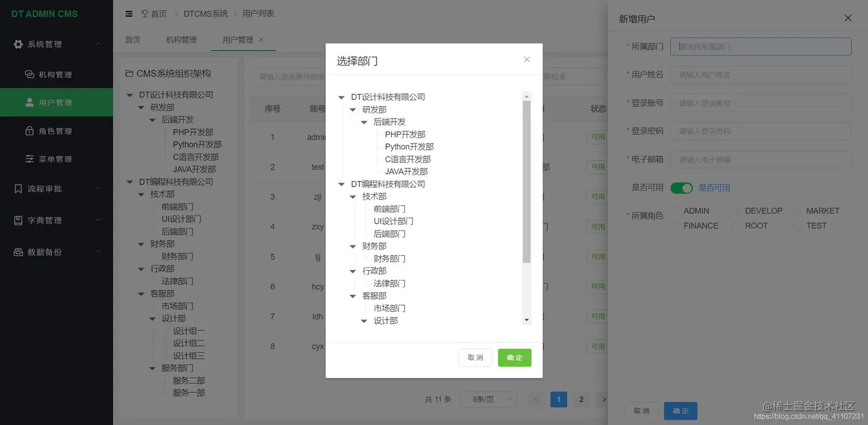Screen dimensions: 868x425
Task: Cancel the new user form with 取消
Action: click(641, 411)
